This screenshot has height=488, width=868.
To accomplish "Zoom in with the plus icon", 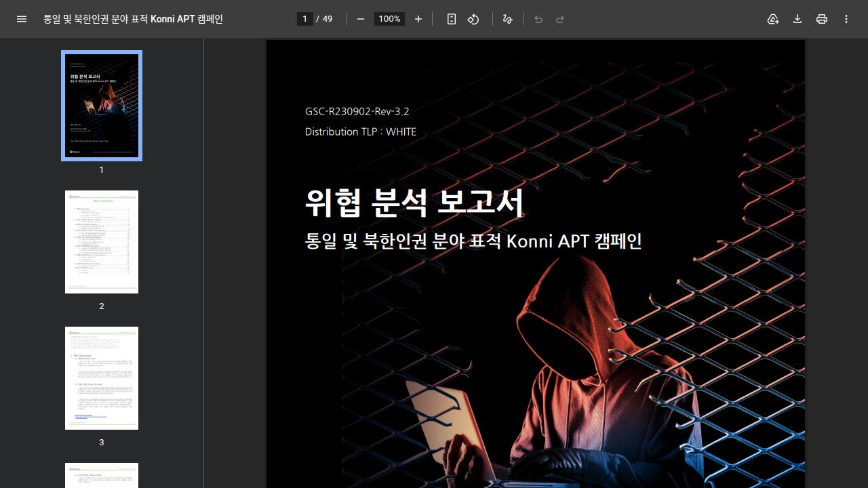I will (x=418, y=19).
